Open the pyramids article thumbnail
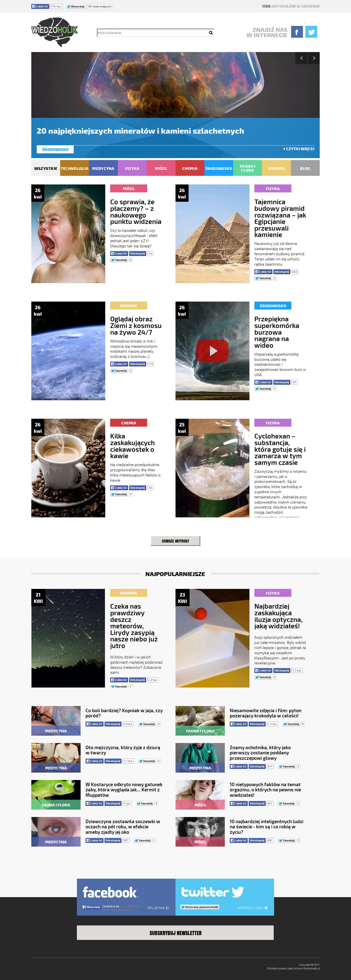Image resolution: width=351 pixels, height=980 pixels. [212, 234]
